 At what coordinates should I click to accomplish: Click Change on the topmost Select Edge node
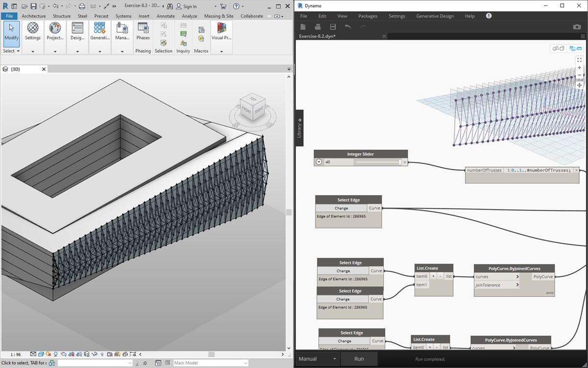[341, 208]
